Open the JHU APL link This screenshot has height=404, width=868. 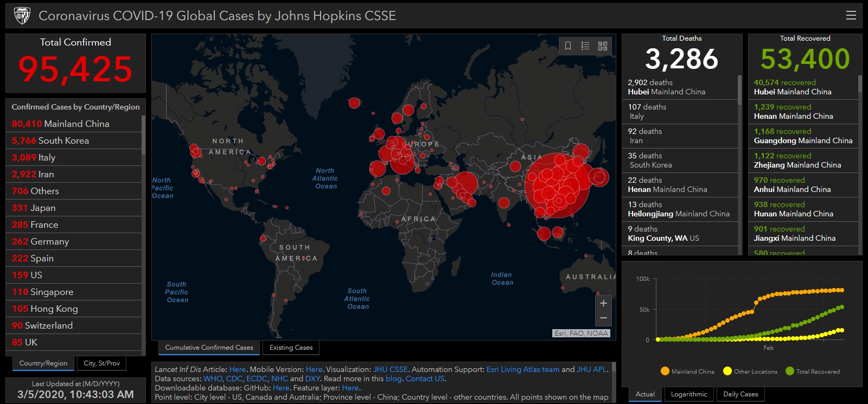coord(591,369)
